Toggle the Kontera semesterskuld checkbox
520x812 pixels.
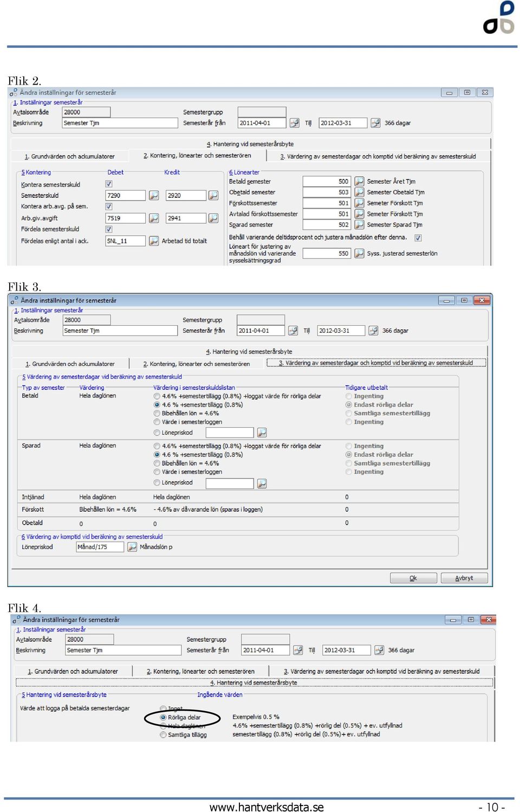(x=109, y=184)
